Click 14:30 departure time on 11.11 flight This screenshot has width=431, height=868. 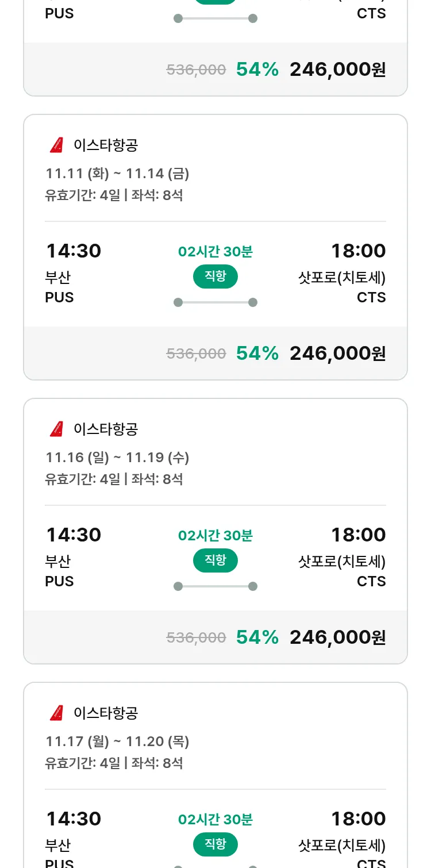point(74,251)
